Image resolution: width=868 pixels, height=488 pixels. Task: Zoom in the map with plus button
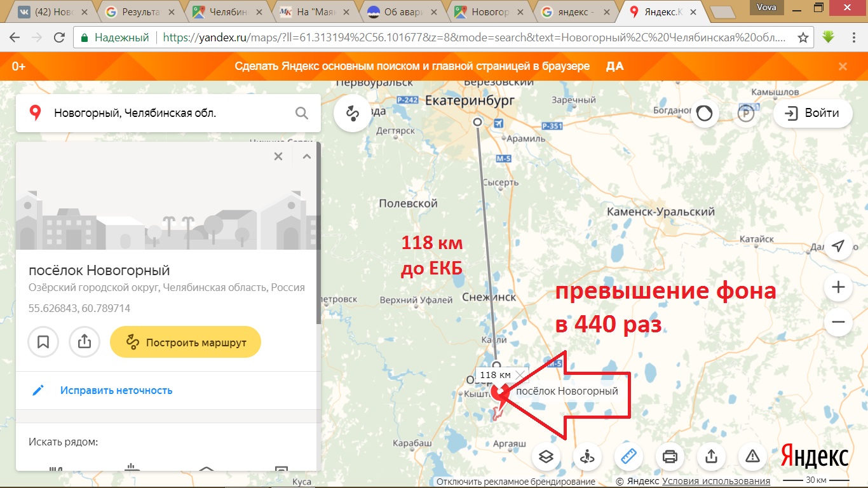838,288
